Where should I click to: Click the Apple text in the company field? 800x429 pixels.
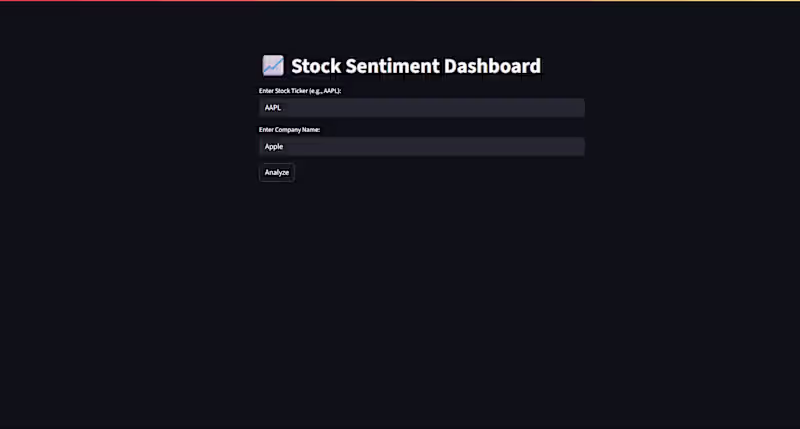pyautogui.click(x=274, y=146)
